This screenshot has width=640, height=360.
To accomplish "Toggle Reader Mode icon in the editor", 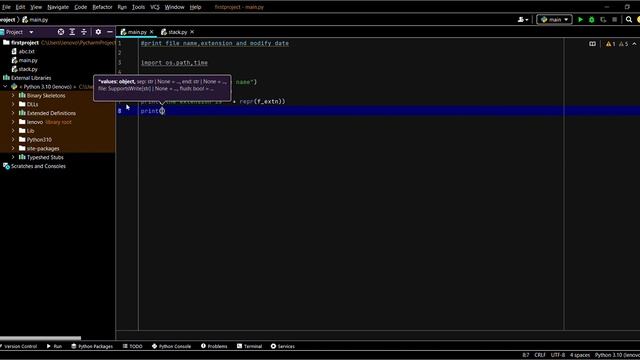I will click(592, 44).
